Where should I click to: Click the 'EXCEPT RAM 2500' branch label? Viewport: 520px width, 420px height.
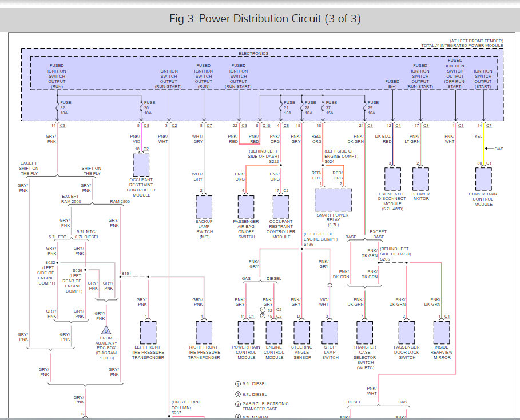point(70,199)
